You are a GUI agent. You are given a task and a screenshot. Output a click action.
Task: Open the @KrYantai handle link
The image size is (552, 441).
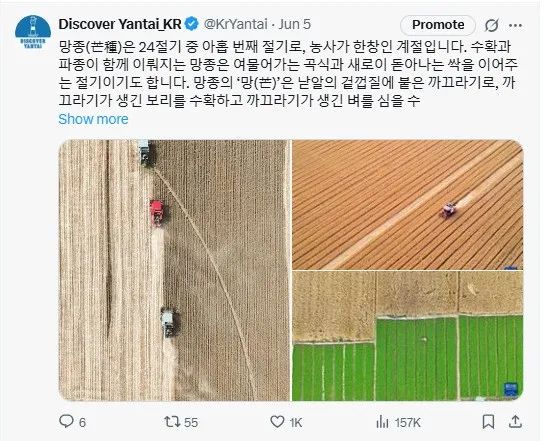pos(236,24)
